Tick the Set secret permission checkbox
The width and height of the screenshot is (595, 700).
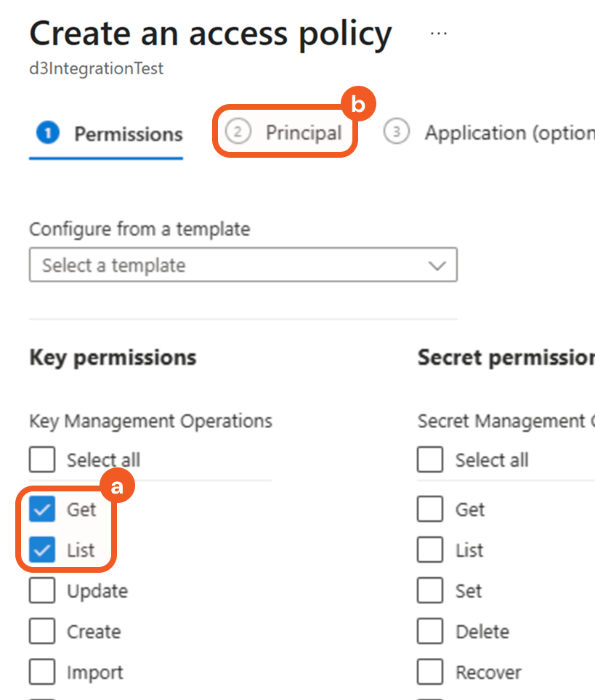point(430,591)
